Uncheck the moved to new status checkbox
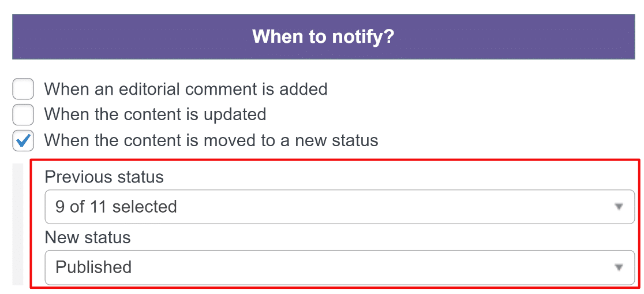 click(x=23, y=140)
